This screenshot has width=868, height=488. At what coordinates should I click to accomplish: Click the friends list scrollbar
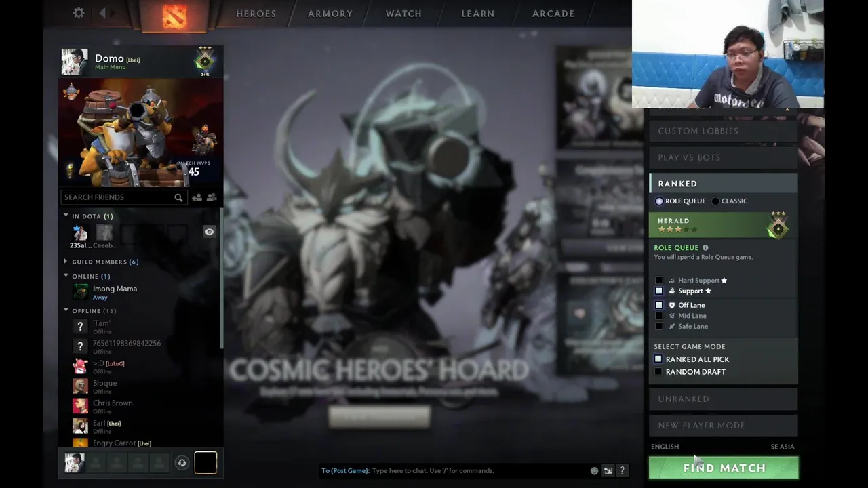click(221, 278)
